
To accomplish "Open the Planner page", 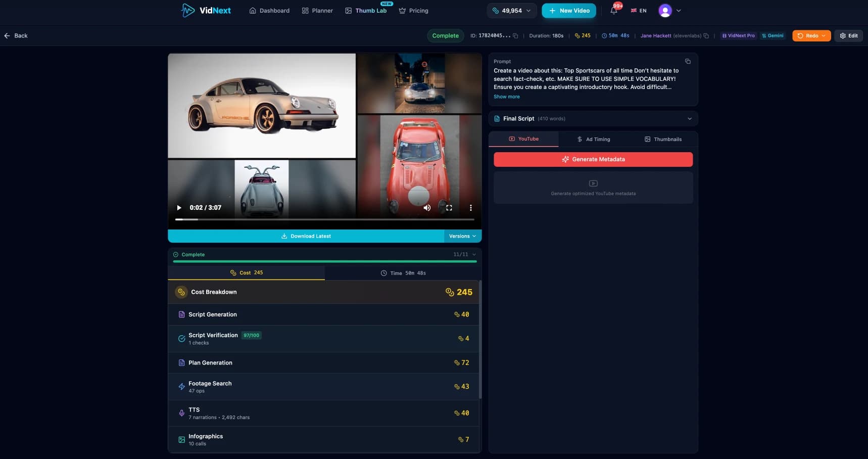I will click(317, 11).
